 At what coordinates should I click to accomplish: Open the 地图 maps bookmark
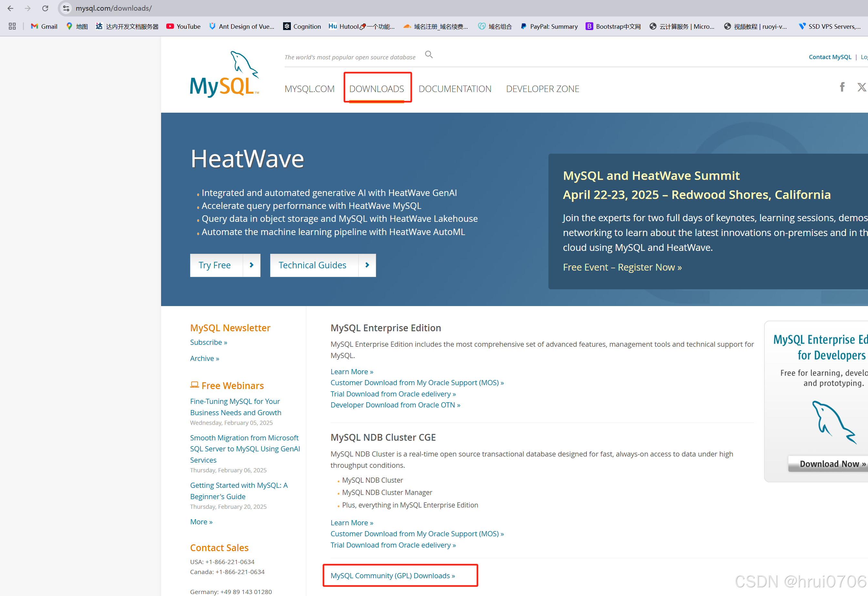(77, 26)
